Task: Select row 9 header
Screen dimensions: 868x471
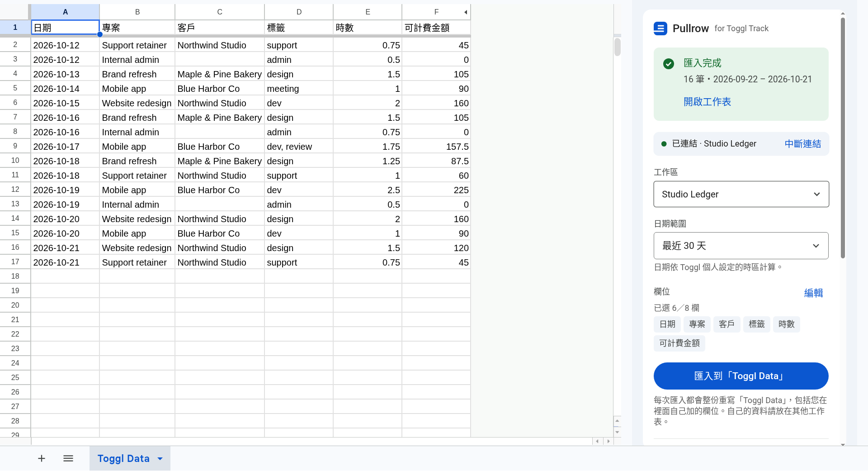Action: pos(15,146)
